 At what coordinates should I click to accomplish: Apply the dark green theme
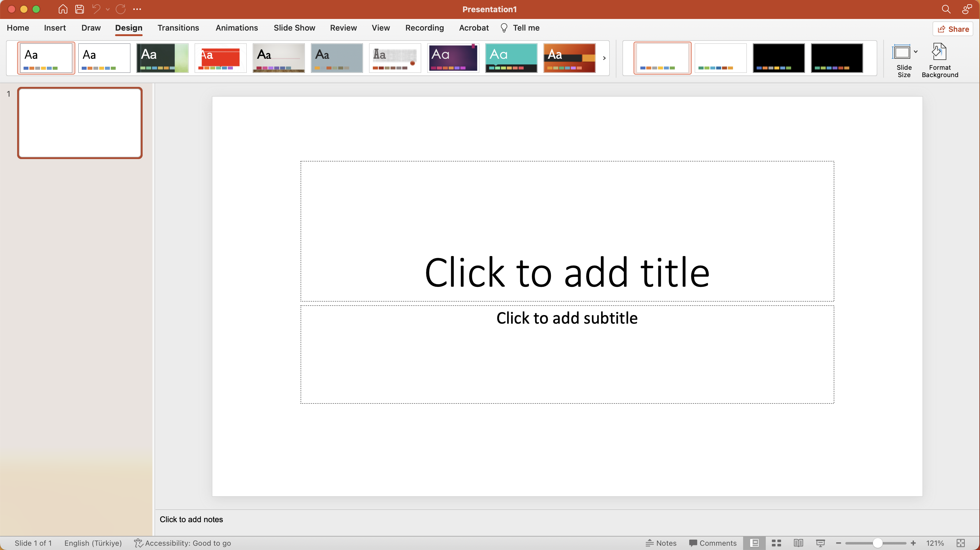[x=163, y=58]
